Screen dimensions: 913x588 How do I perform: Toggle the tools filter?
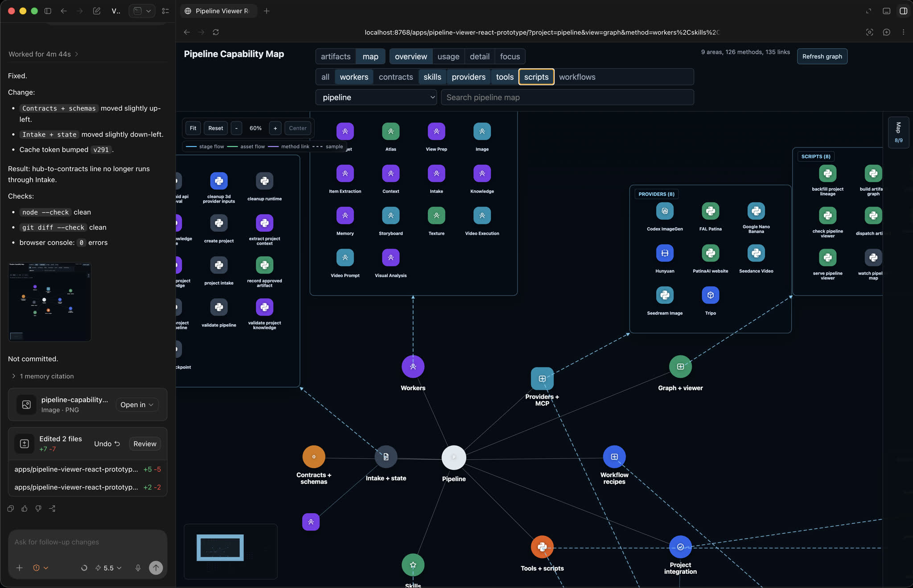(505, 77)
